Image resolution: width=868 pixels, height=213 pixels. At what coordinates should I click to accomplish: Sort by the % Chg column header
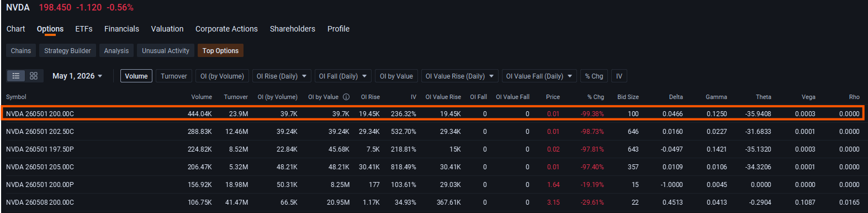(x=596, y=97)
